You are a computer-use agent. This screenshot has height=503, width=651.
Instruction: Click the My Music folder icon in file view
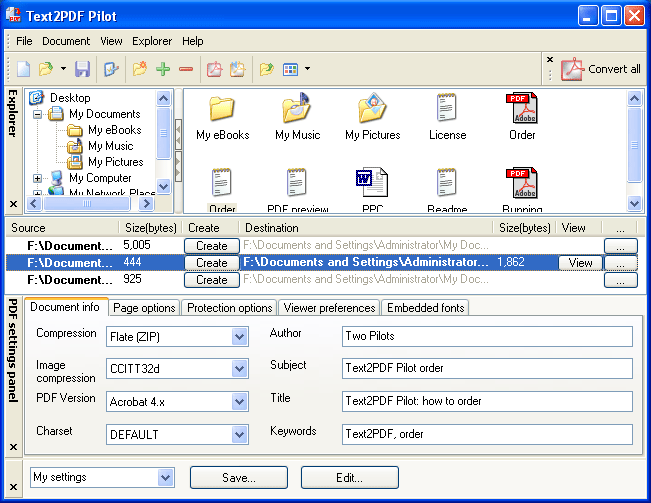pos(297,108)
